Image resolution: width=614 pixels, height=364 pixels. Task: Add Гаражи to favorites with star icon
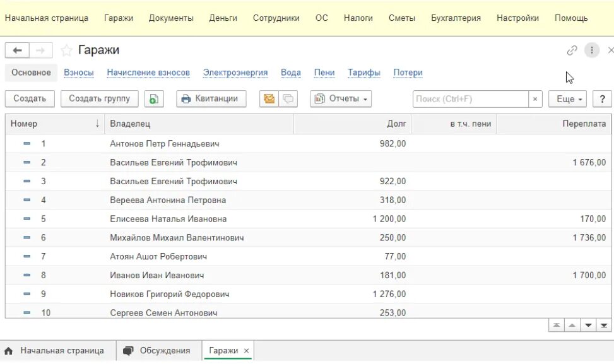(66, 50)
